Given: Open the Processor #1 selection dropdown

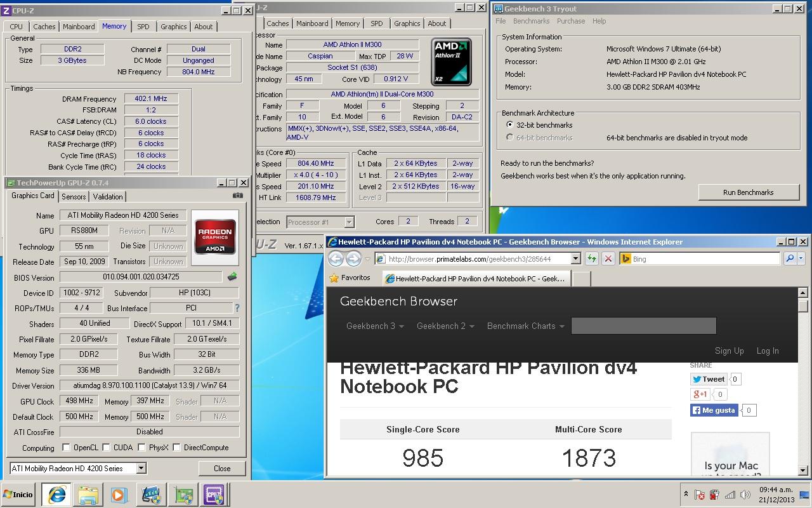Looking at the screenshot, I should (349, 222).
